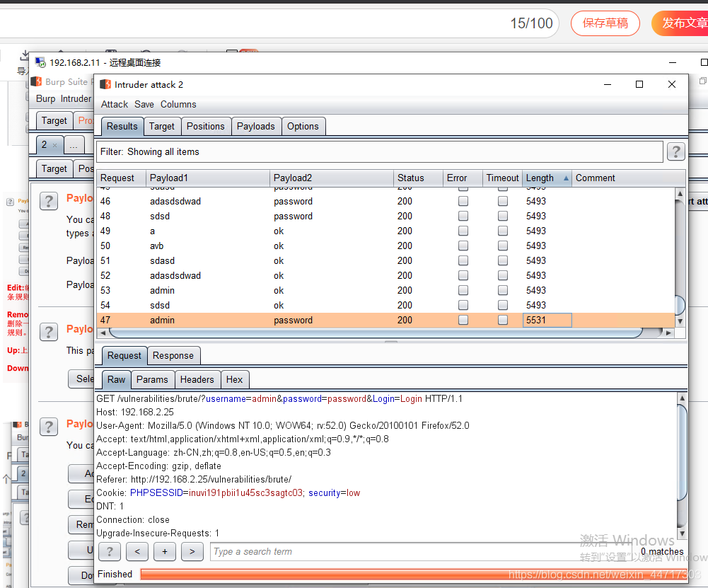The width and height of the screenshot is (708, 588).
Task: Sort by Status column header
Action: [x=418, y=178]
